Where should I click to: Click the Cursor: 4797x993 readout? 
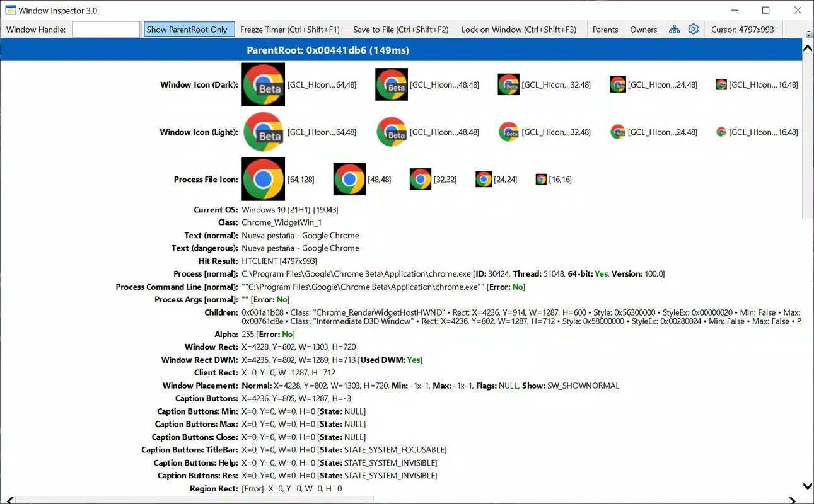pos(743,29)
